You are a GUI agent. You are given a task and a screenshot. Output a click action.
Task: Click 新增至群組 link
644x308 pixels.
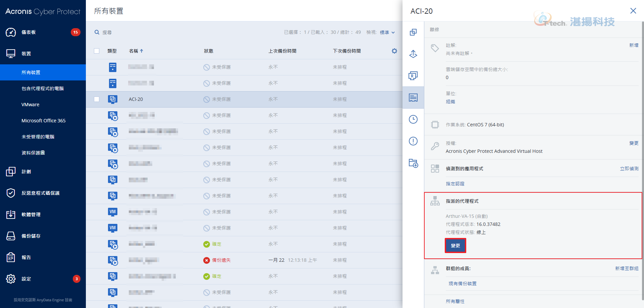tap(627, 268)
